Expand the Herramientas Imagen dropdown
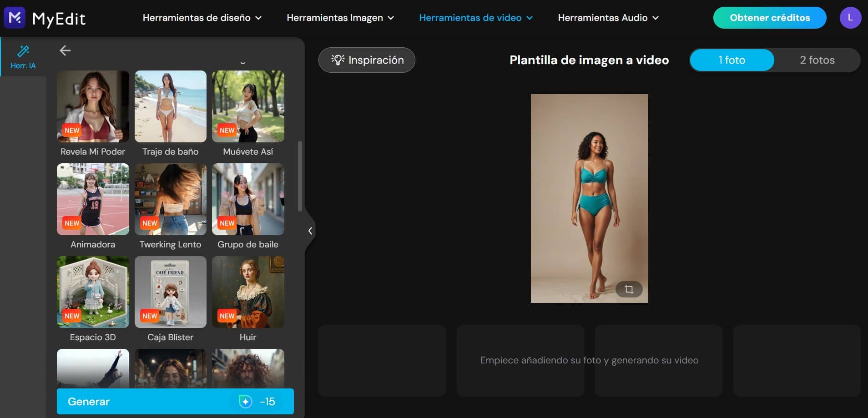Screen dimensions: 868x418 (x=340, y=18)
